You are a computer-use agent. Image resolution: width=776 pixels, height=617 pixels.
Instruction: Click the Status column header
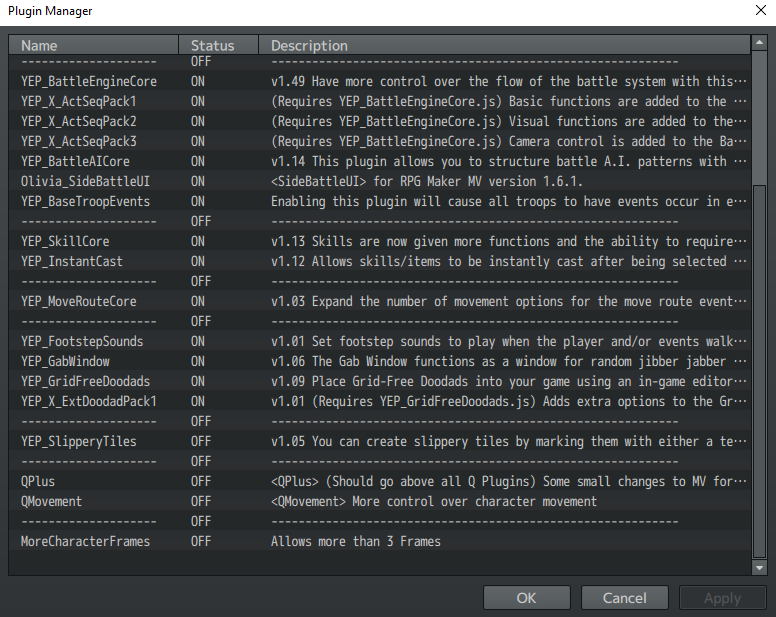click(218, 45)
